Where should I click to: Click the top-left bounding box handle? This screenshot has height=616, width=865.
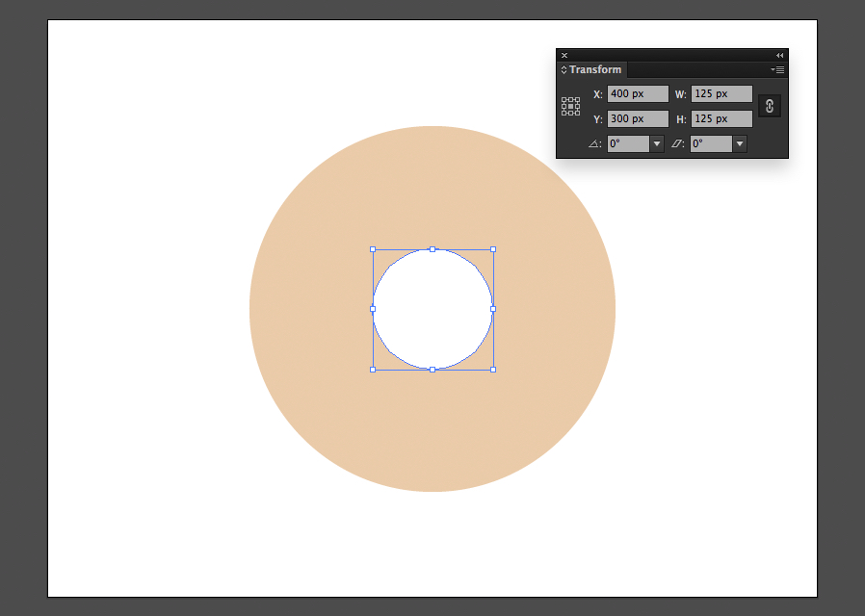coord(373,249)
